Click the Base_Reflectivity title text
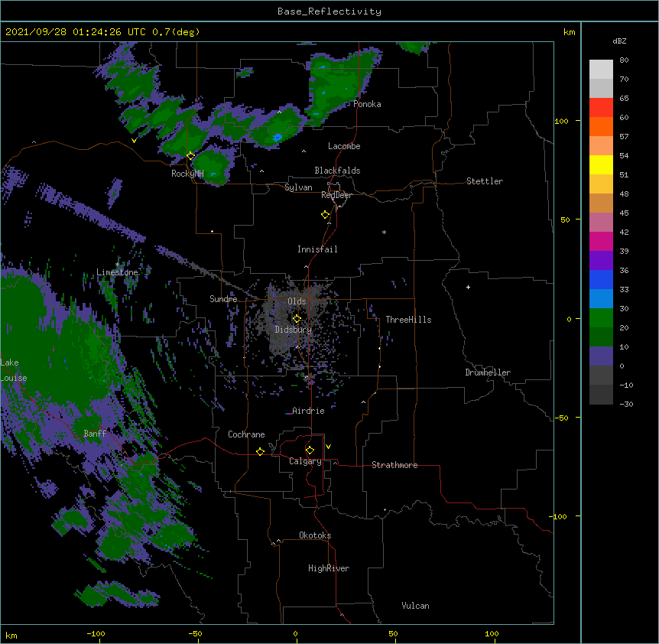This screenshot has height=644, width=659. click(x=329, y=11)
